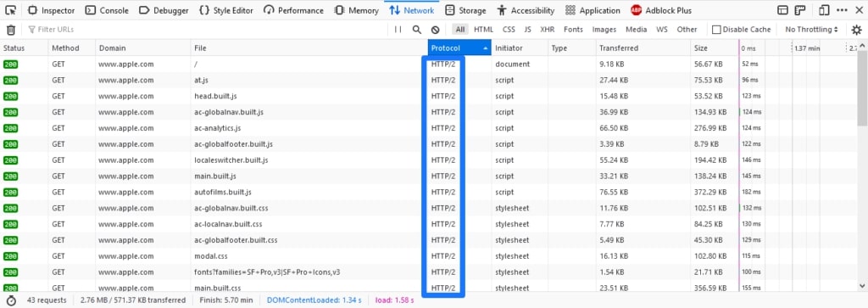This screenshot has width=868, height=308.
Task: Open request blocking icon
Action: point(435,30)
